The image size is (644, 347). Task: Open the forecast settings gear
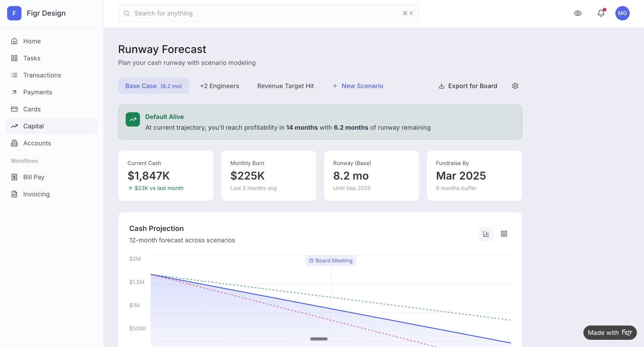(x=515, y=86)
